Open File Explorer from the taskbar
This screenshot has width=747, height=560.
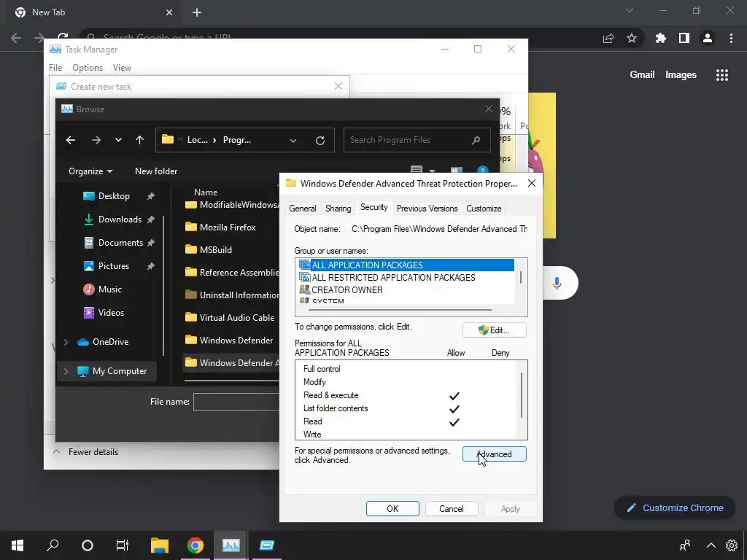[x=160, y=545]
